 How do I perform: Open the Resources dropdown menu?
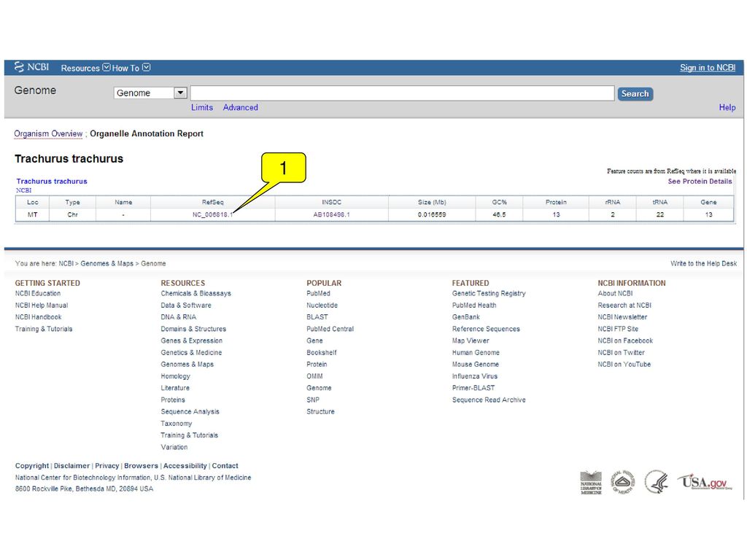[x=85, y=68]
